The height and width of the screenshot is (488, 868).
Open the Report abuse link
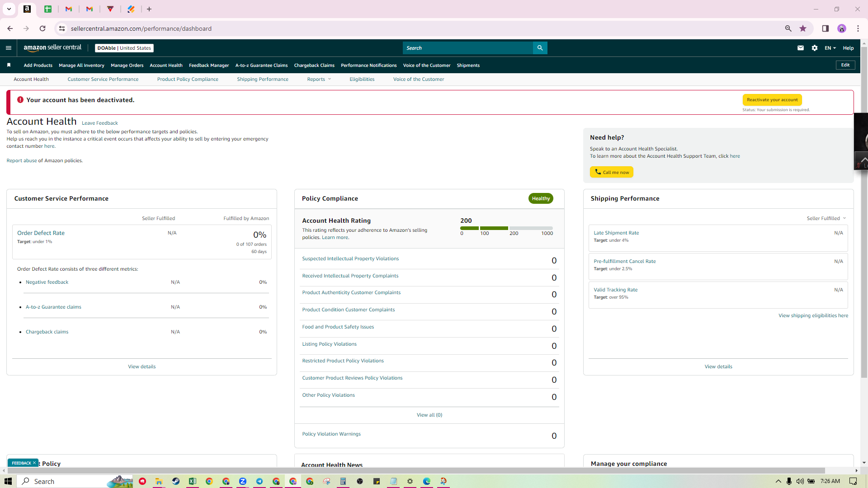tap(22, 160)
